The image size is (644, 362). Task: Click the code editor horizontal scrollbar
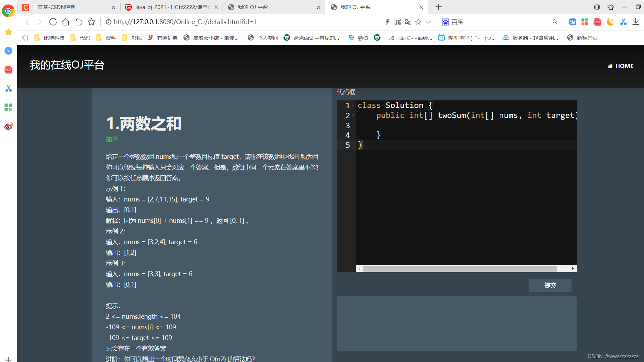point(460,268)
